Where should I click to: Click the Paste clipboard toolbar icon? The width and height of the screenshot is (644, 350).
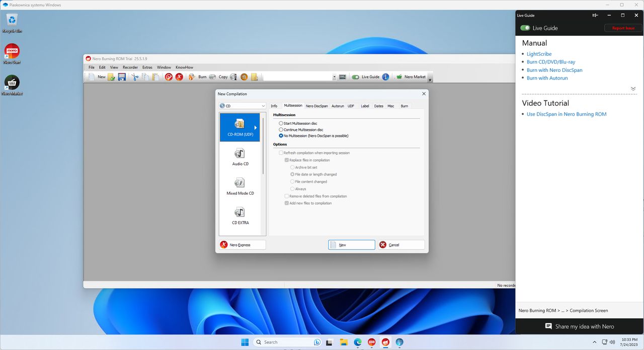pos(155,77)
